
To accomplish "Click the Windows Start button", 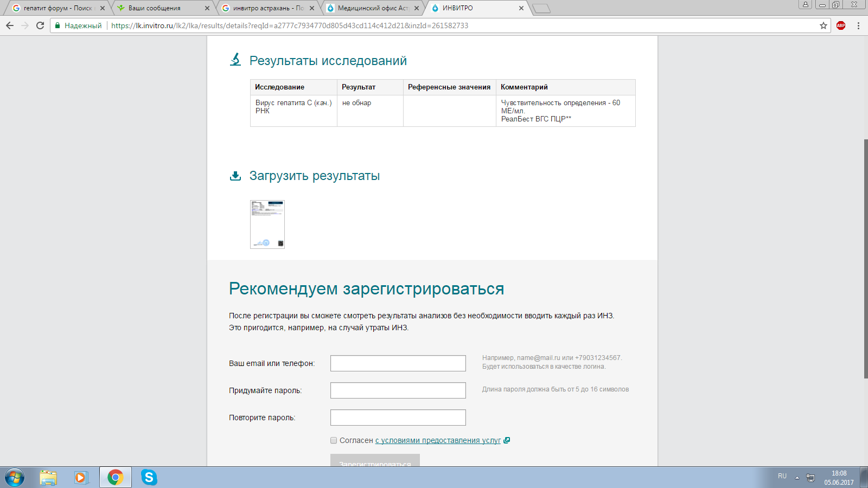I will coord(15,477).
